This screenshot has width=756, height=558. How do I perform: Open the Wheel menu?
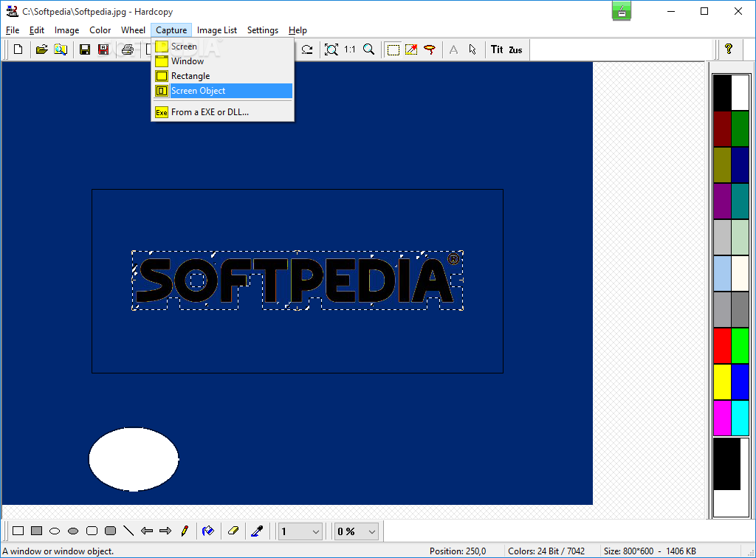coord(133,30)
